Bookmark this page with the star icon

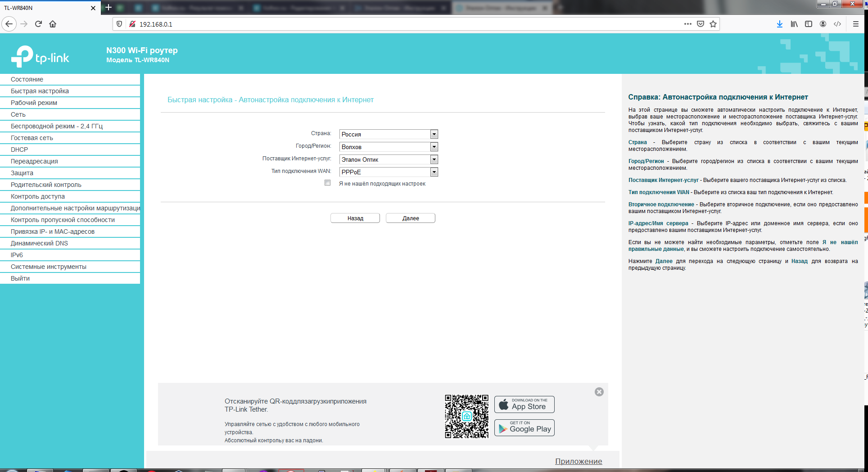click(713, 24)
